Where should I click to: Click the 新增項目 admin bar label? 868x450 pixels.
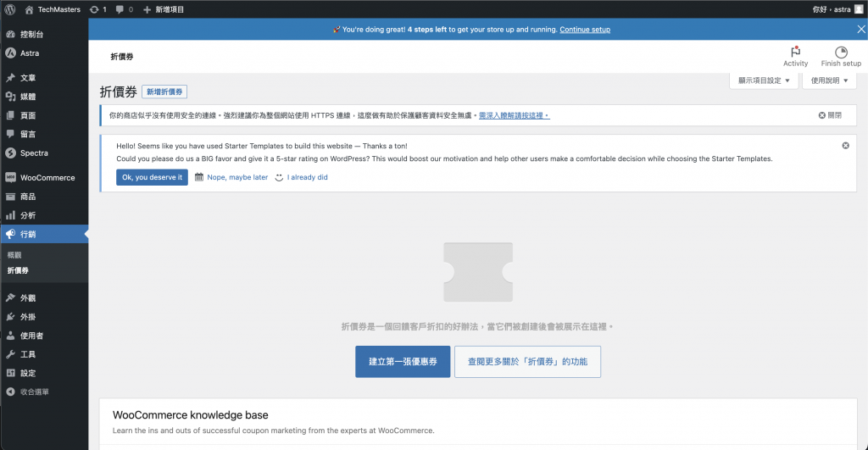[x=170, y=9]
